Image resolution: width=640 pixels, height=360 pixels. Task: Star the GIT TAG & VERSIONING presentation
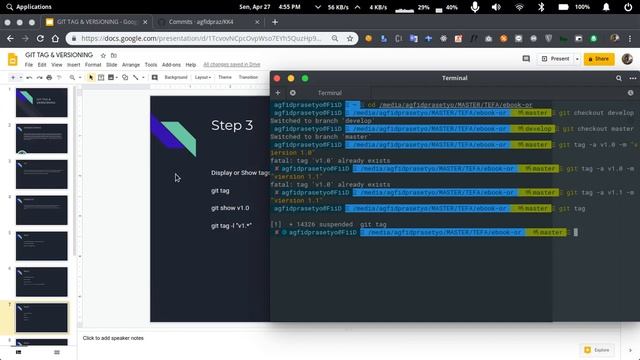click(103, 55)
